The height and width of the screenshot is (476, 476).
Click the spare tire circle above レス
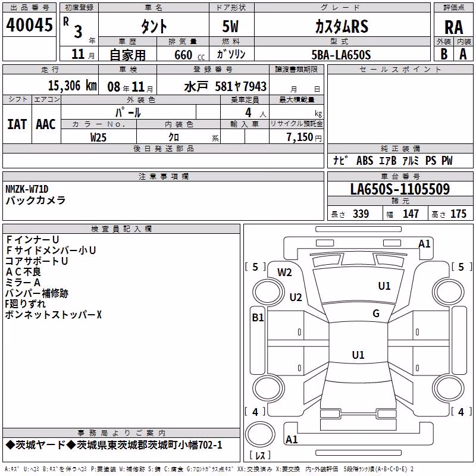(x=260, y=434)
